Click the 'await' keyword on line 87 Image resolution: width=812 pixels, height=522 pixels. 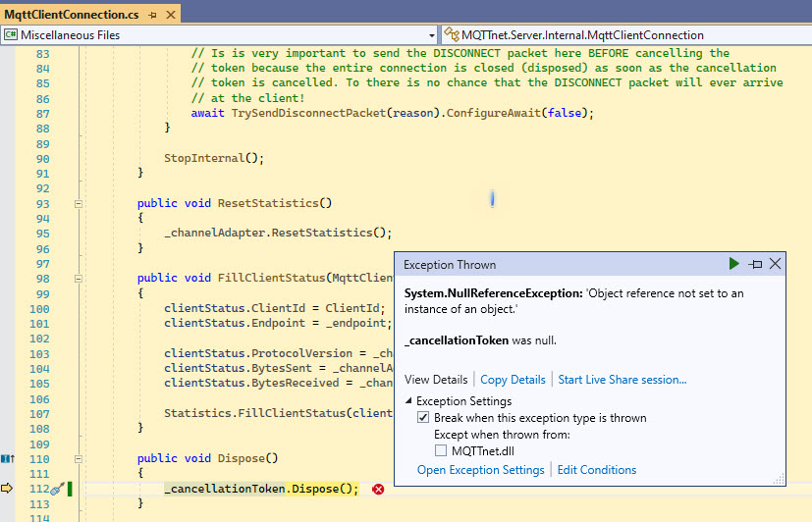[207, 113]
